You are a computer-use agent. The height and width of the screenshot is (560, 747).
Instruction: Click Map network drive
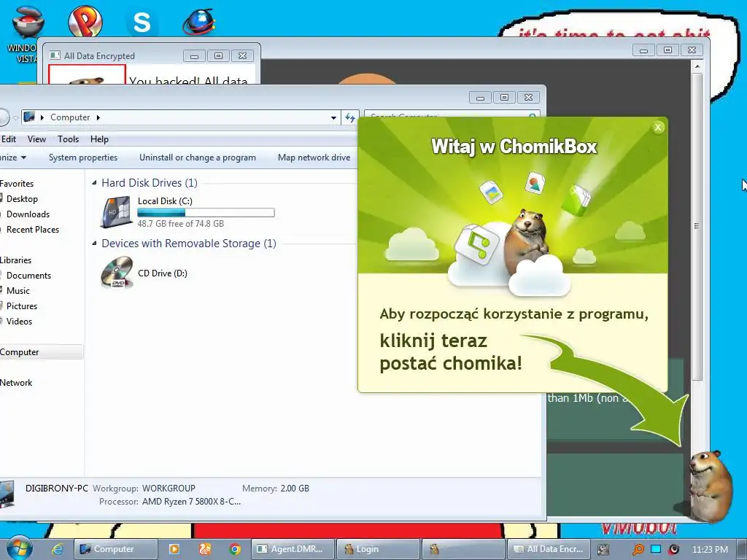point(314,157)
